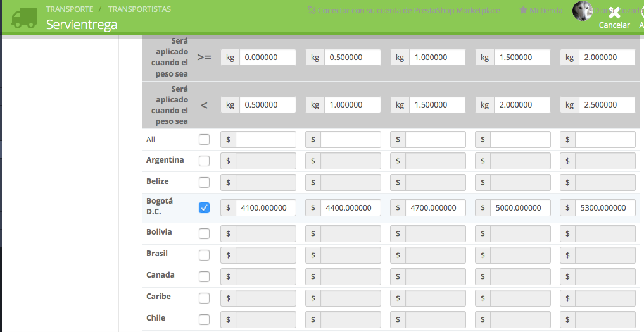
Task: Uncheck the Bogotá D.C. zone checkbox
Action: coord(204,207)
